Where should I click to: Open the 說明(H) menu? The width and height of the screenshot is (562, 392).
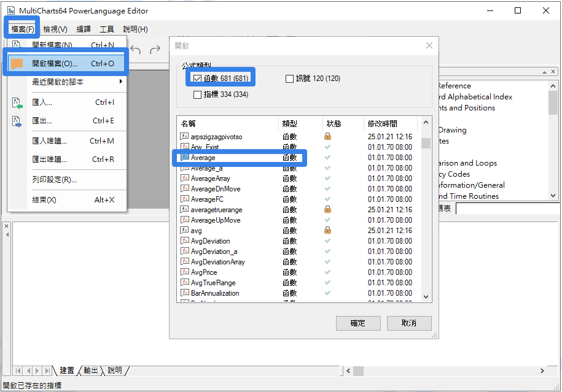coord(135,29)
